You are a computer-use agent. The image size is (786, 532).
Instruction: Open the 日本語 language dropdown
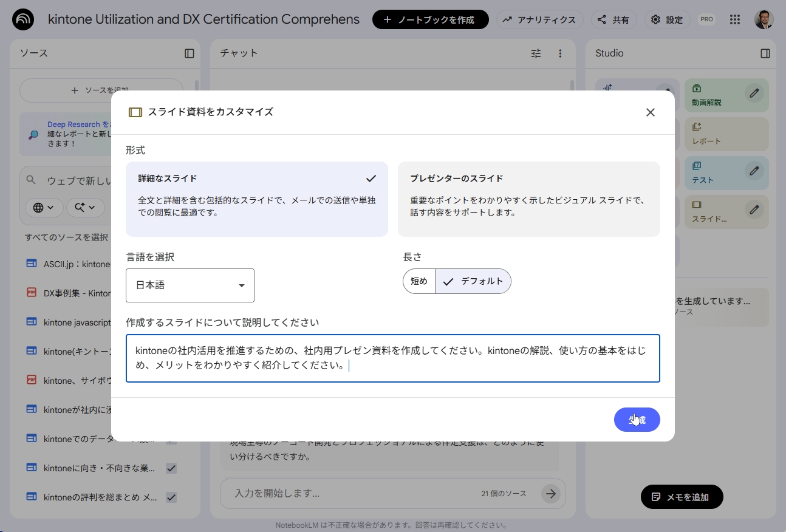coord(190,285)
